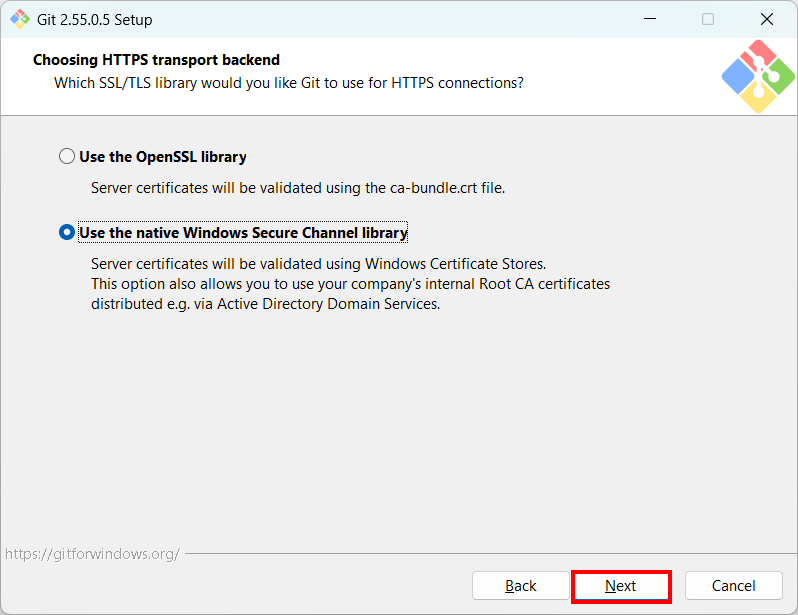Click the 'Choosing HTTPS transport backend' heading
Image resolution: width=798 pixels, height=615 pixels.
point(156,60)
